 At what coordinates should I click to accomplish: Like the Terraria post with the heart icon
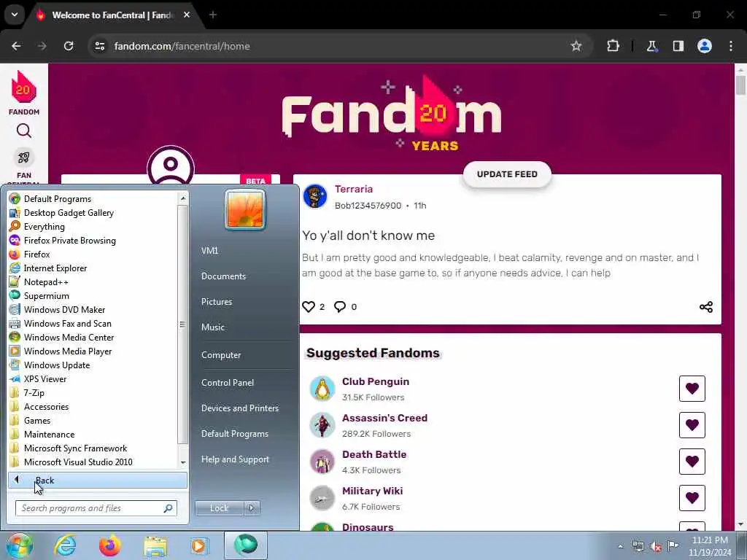pos(309,307)
